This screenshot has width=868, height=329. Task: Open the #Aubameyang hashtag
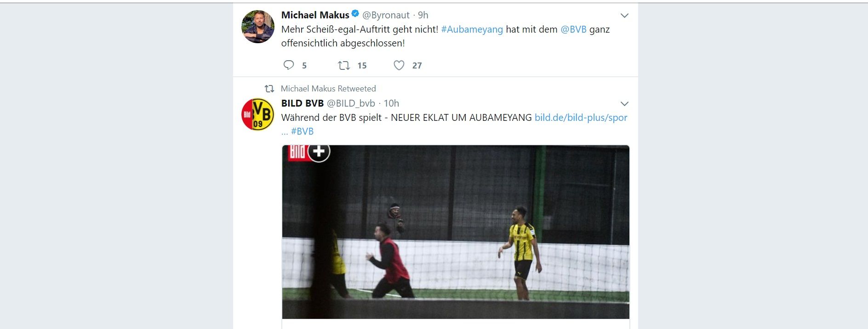pyautogui.click(x=472, y=29)
